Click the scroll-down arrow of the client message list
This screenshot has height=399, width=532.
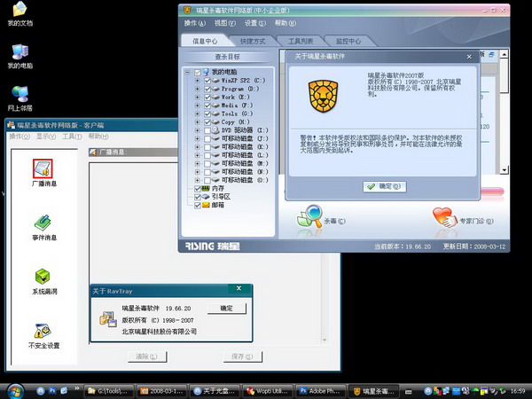pos(325,340)
